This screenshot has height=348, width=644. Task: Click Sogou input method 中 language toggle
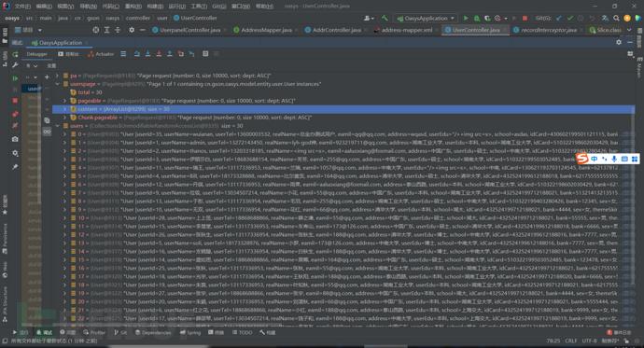coord(594,159)
